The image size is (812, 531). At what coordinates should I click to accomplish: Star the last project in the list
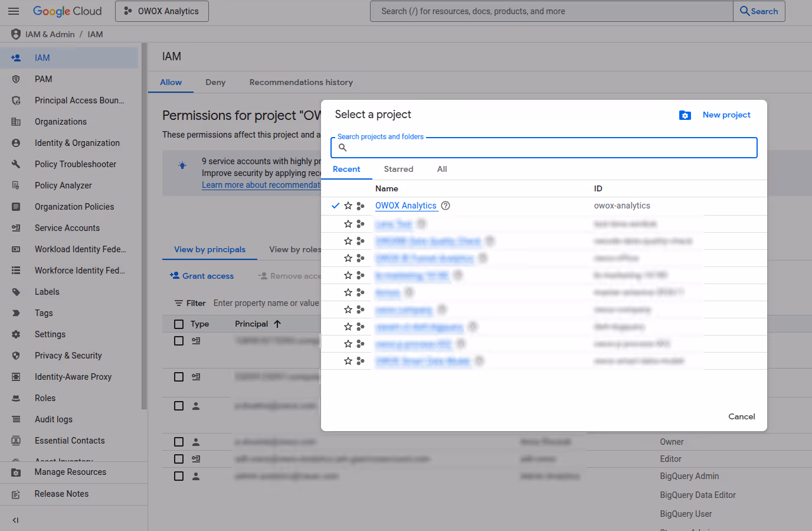(x=348, y=361)
